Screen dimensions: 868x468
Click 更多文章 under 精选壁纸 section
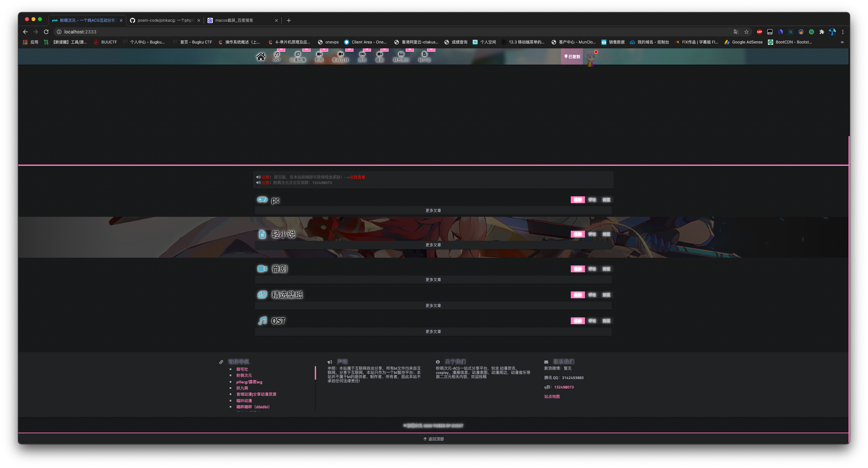coord(433,305)
